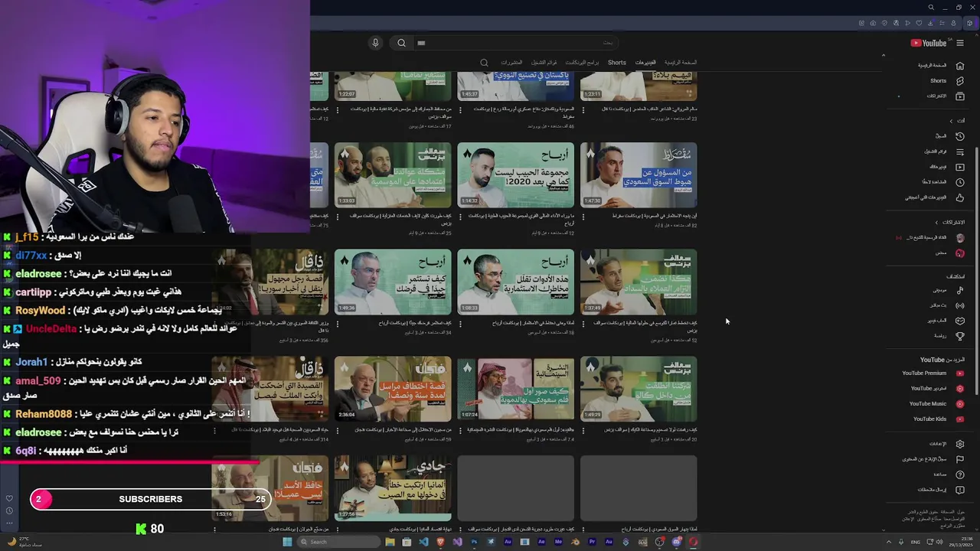Image resolution: width=980 pixels, height=551 pixels.
Task: Expand the 'أنت' (You) section
Action: (955, 121)
